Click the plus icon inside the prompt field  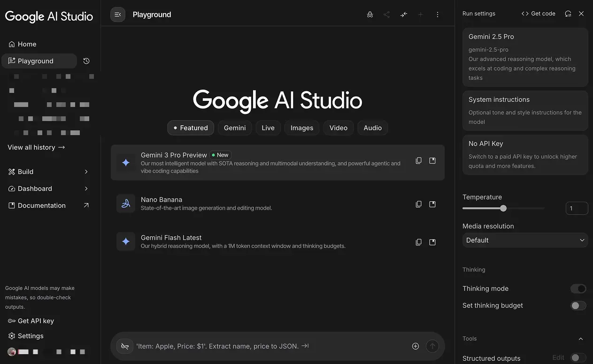[x=415, y=346]
